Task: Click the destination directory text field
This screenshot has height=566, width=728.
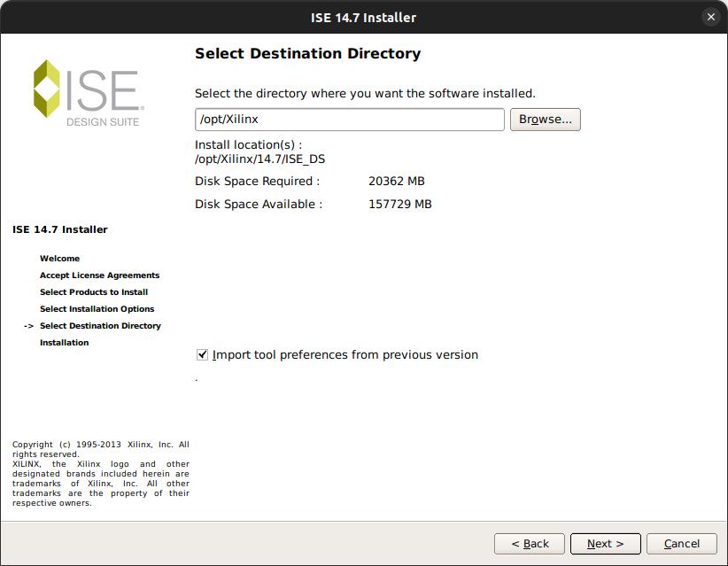Action: pos(350,120)
